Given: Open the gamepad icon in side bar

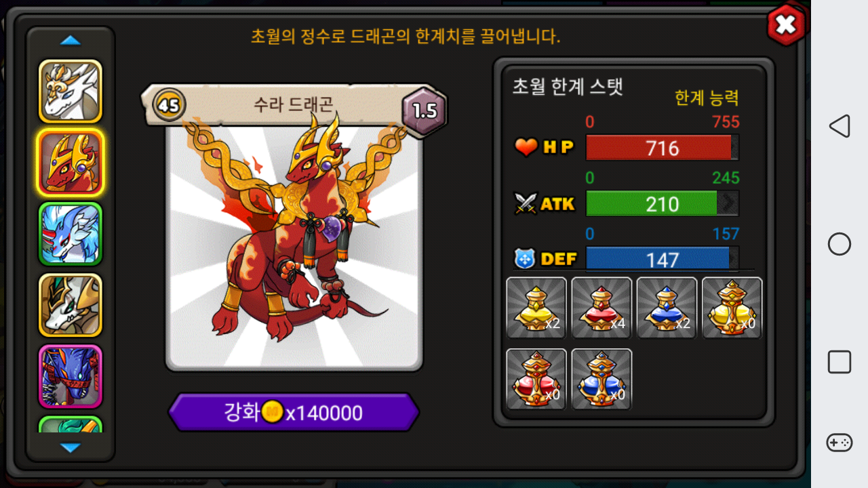Looking at the screenshot, I should tap(840, 443).
